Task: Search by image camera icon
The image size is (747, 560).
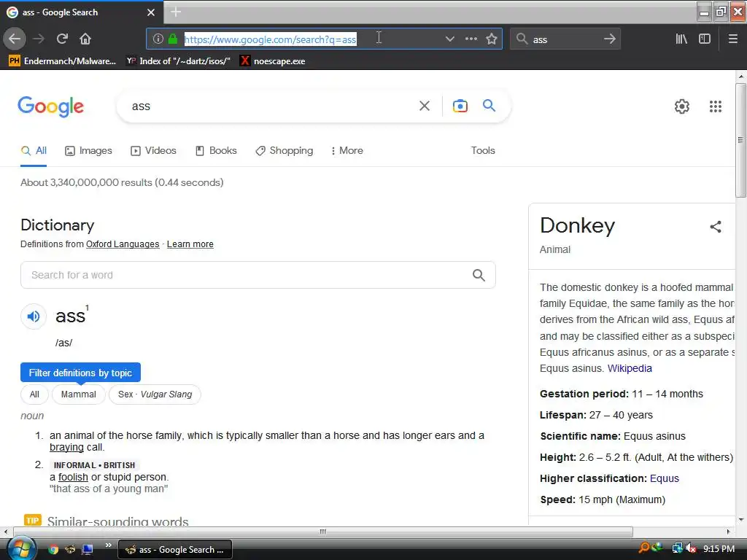Action: [x=460, y=106]
